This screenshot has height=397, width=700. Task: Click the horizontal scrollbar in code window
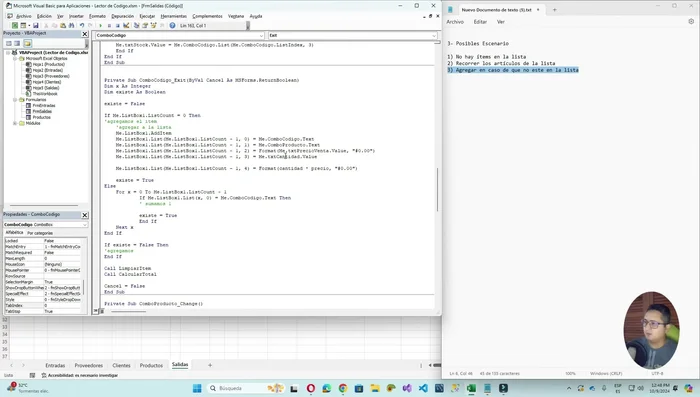click(129, 311)
